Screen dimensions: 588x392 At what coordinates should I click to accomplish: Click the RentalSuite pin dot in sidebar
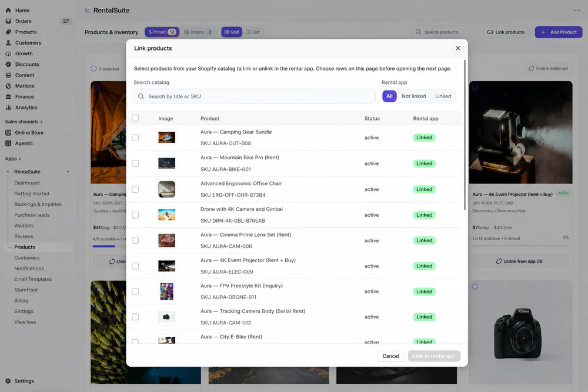68,172
